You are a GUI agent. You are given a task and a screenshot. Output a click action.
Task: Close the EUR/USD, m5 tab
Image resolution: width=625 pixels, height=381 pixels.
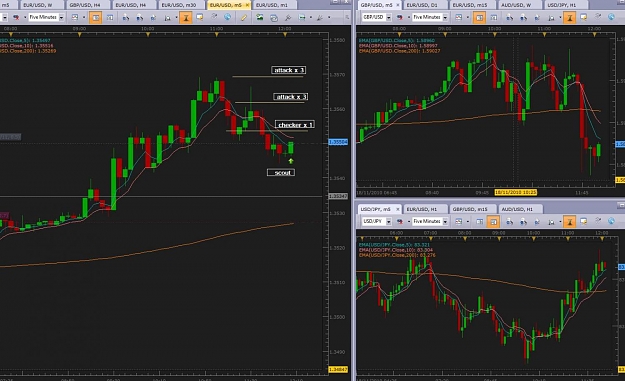(247, 5)
